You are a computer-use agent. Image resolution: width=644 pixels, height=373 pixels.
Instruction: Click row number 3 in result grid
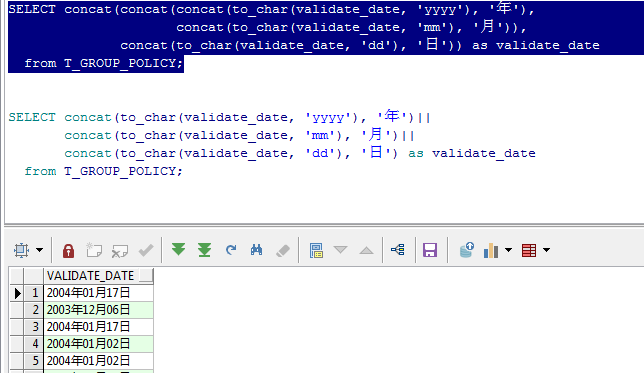(x=33, y=327)
